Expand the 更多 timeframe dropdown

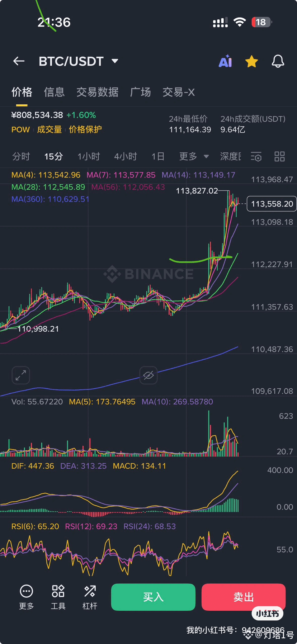tap(194, 156)
